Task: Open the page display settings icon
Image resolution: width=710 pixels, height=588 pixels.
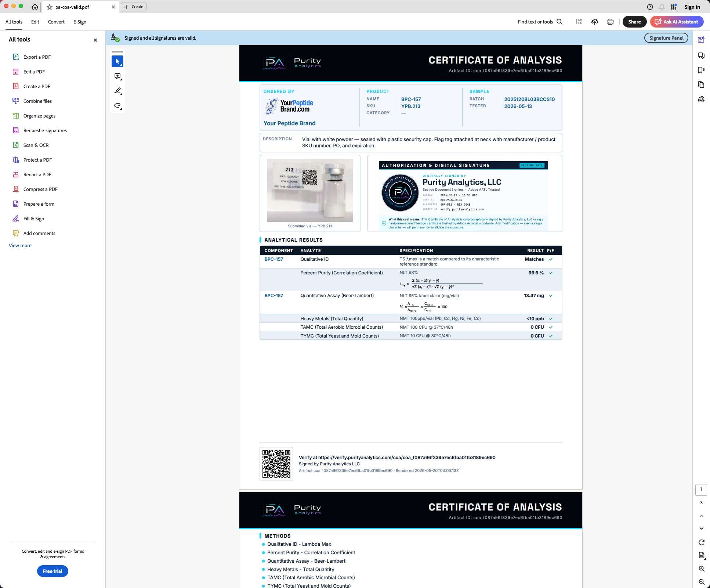Action: point(701,555)
